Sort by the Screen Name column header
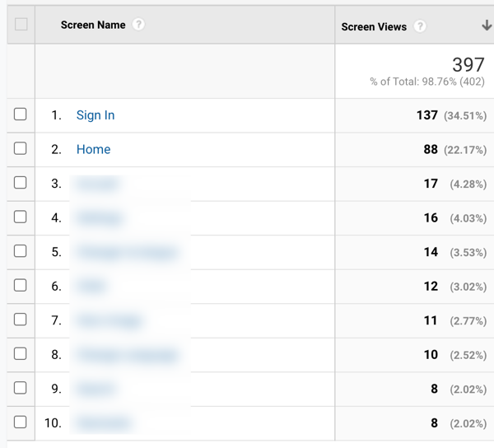This screenshot has width=494, height=448. click(93, 25)
